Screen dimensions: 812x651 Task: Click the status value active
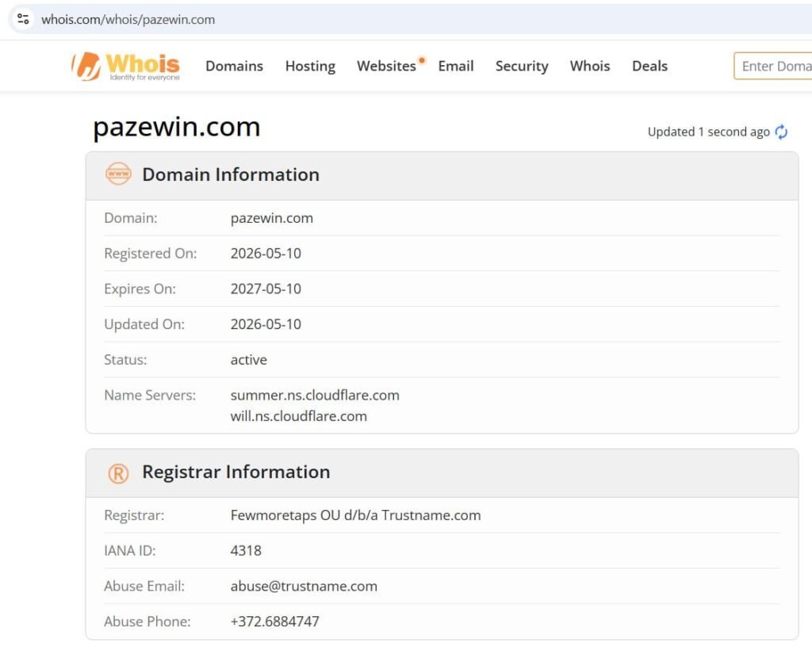(x=248, y=359)
